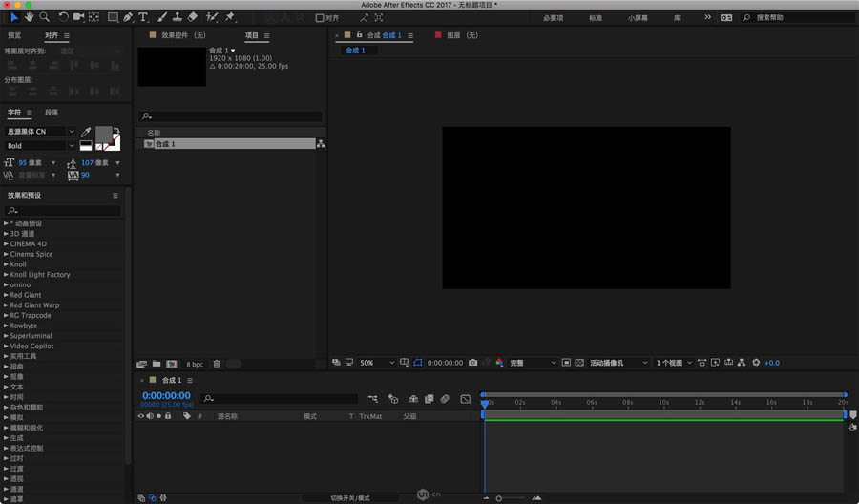Screen dimensions: 859x504
Task: Click the snapshot camera icon in viewer
Action: (x=472, y=363)
